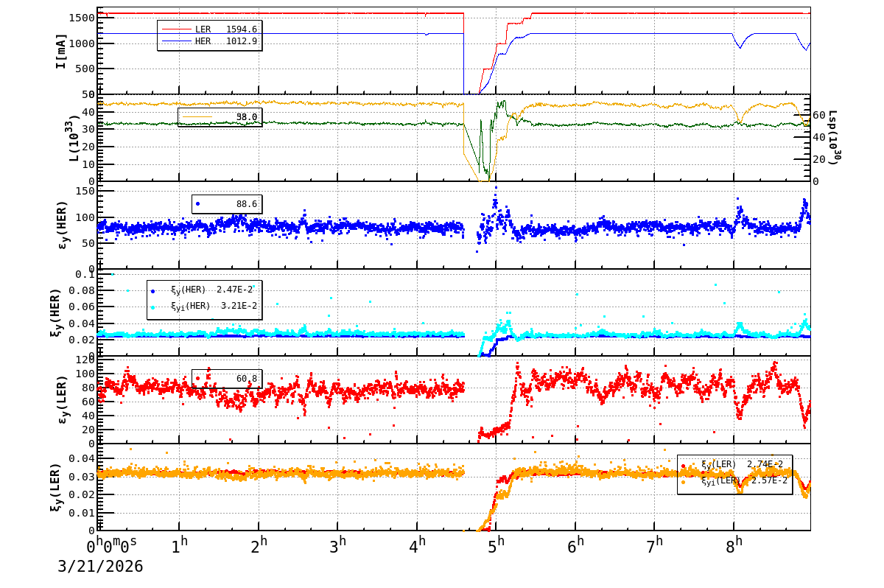Click the '8h' time axis label
884x588 pixels.
[734, 546]
